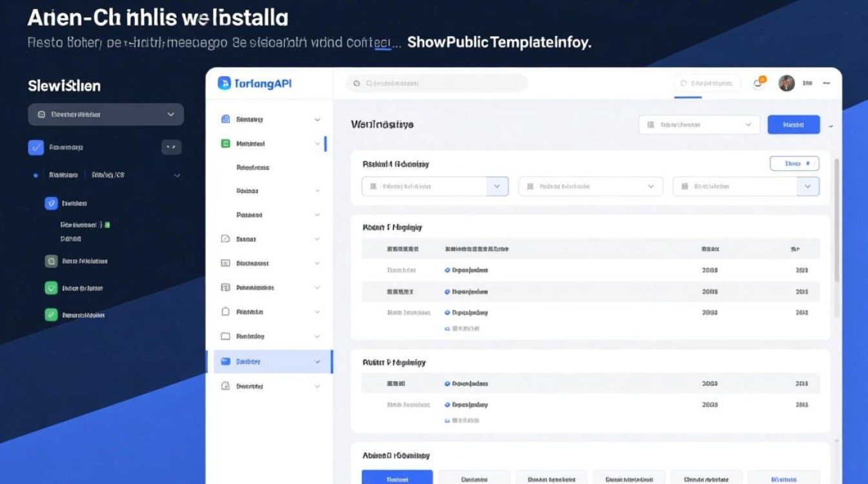Expand the Samtalng section chevron

(x=316, y=119)
